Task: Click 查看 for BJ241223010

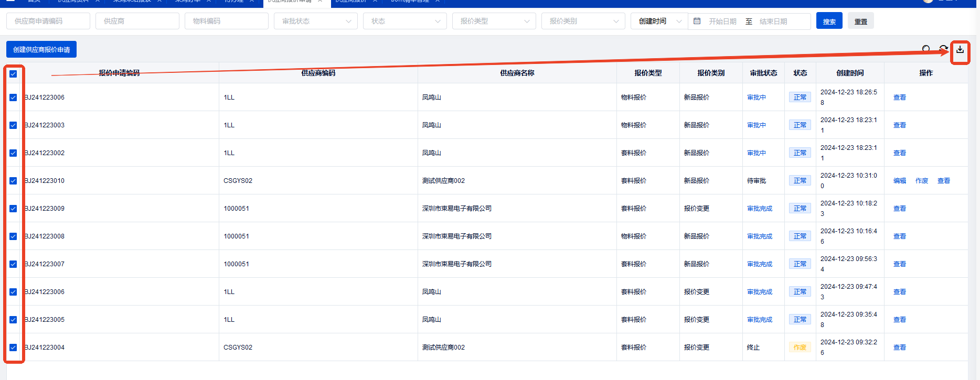Action: pyautogui.click(x=944, y=181)
